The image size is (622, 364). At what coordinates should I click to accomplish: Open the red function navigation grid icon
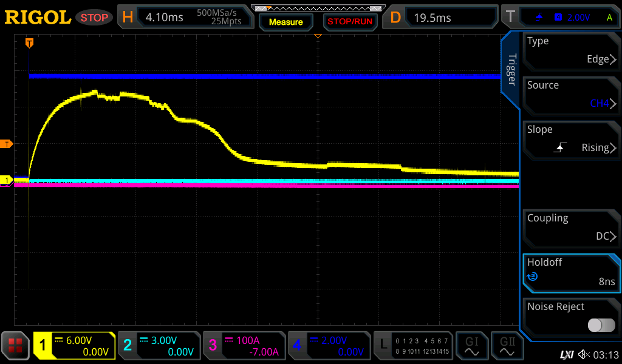pyautogui.click(x=16, y=346)
